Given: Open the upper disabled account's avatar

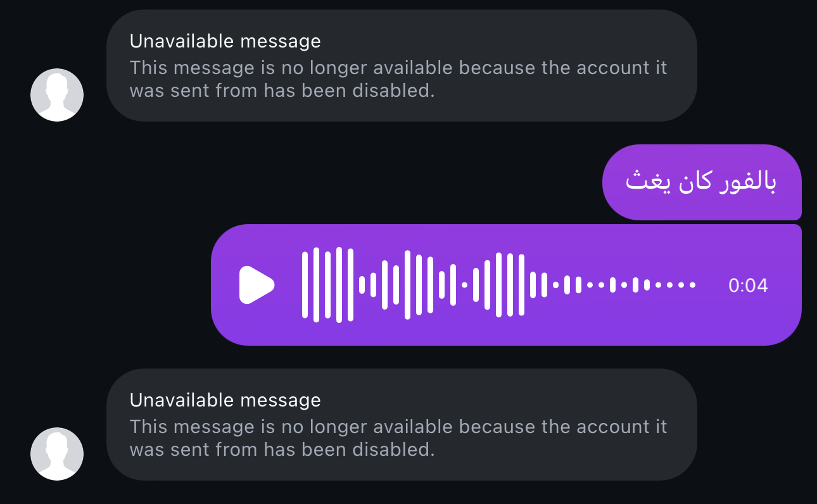Looking at the screenshot, I should coord(57,95).
